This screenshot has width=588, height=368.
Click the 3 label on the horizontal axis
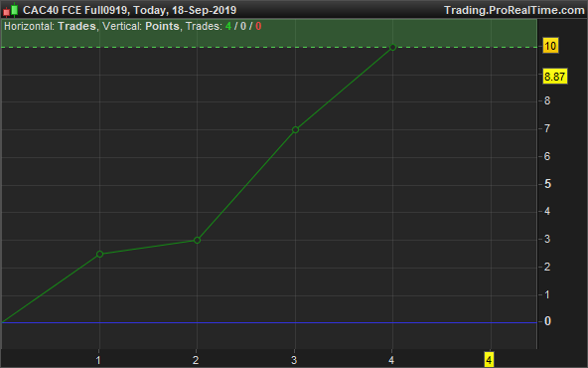294,360
